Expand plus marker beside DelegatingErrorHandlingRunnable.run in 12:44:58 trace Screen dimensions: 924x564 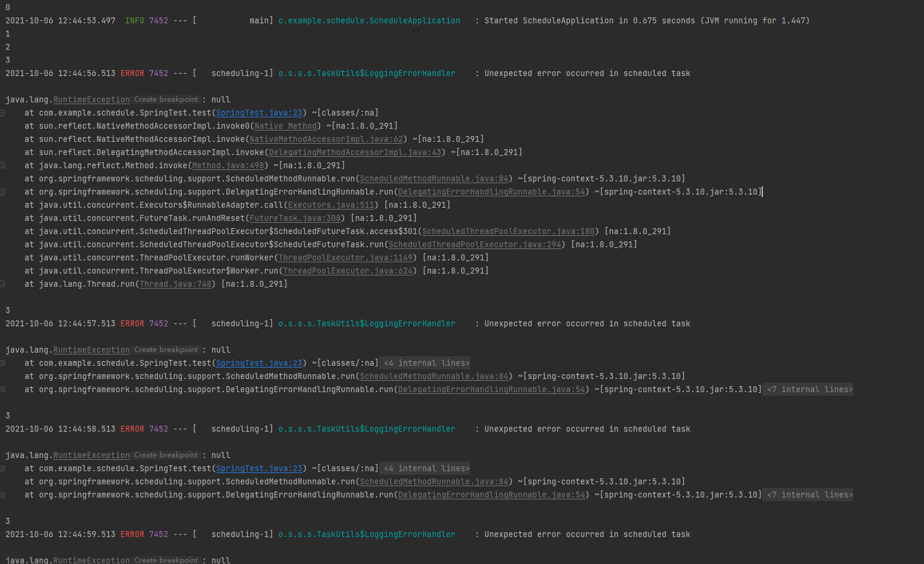point(2,495)
